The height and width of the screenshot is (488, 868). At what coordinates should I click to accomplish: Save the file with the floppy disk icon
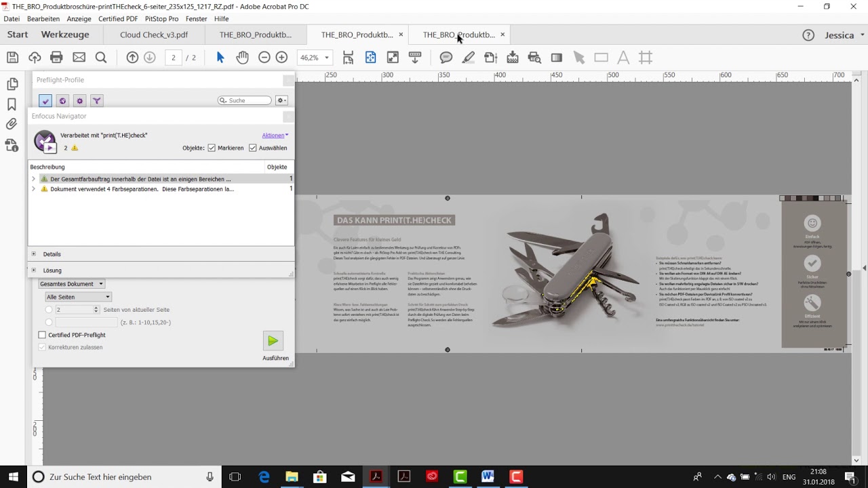(12, 58)
